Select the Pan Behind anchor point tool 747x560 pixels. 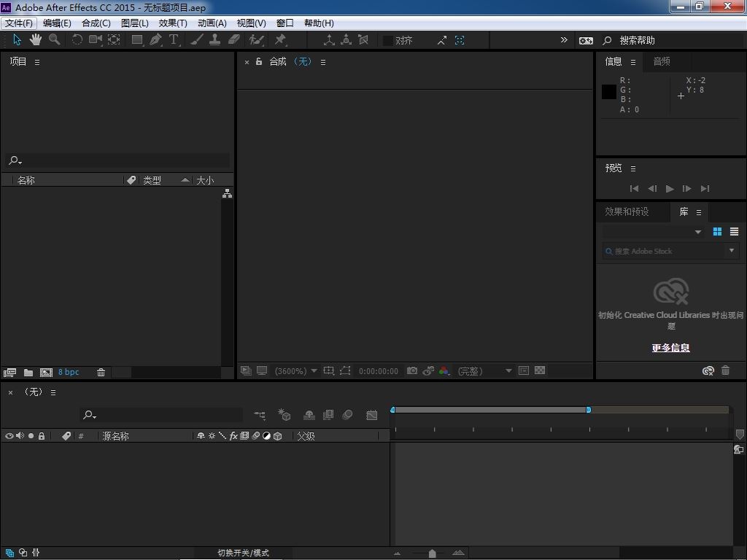pos(114,40)
